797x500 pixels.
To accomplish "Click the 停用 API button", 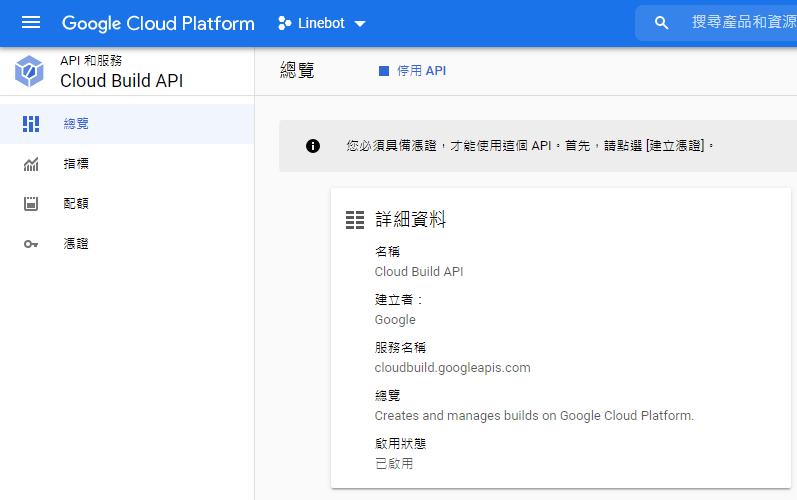I will coord(412,71).
